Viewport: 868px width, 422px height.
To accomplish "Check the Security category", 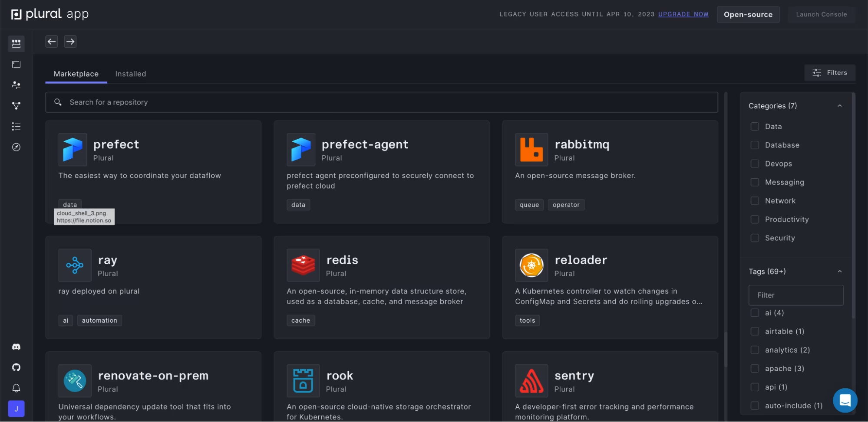I will [755, 239].
